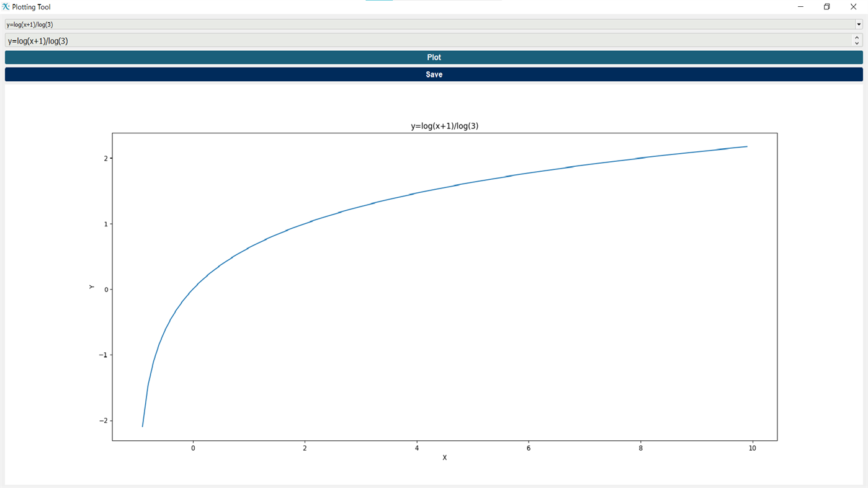Click the Y axis label
The image size is (868, 488).
[x=91, y=286]
